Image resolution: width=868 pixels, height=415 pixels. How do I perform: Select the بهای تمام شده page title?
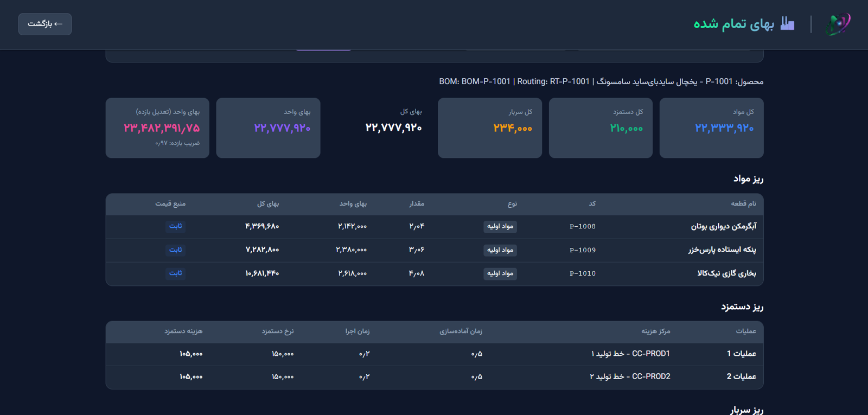(x=733, y=24)
